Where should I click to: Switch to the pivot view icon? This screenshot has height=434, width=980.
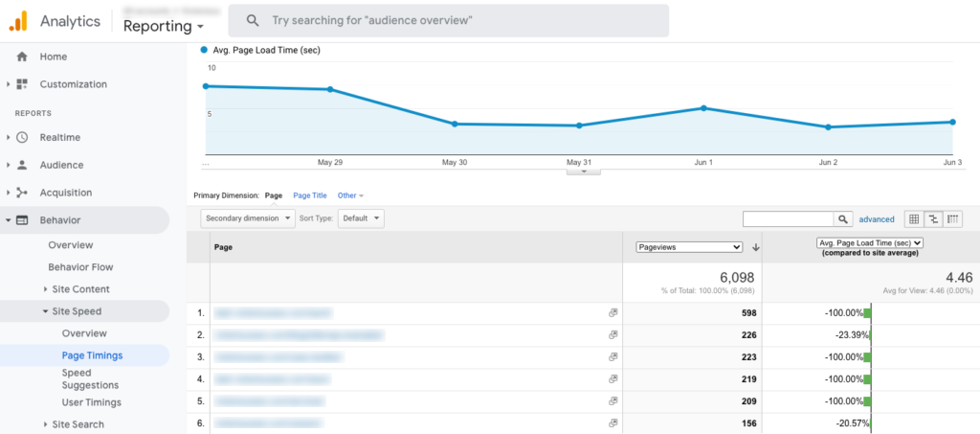click(953, 219)
